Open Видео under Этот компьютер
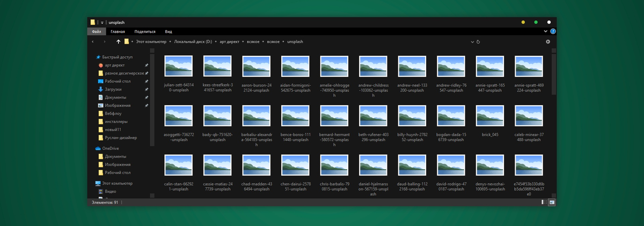644x226 pixels. (107, 191)
